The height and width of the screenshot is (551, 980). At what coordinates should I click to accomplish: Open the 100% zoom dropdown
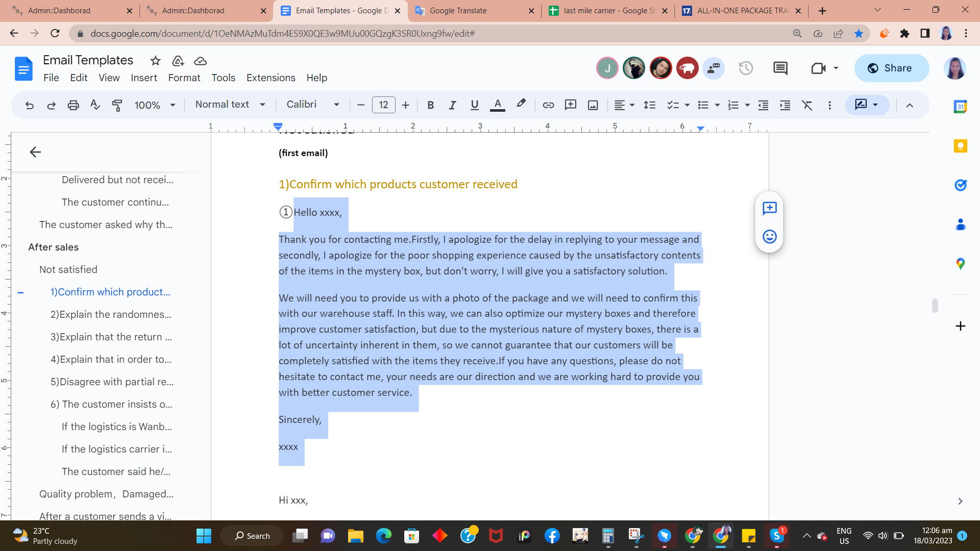click(155, 105)
